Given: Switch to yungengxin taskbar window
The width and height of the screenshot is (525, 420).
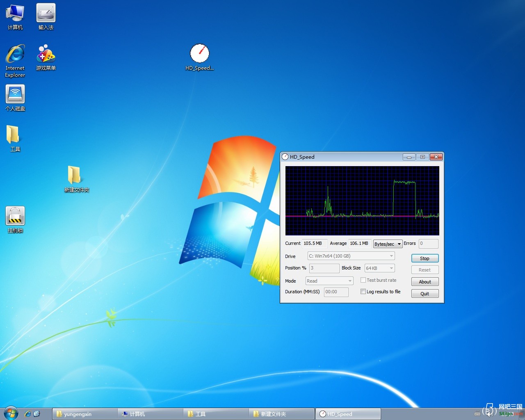Looking at the screenshot, I should [x=85, y=414].
